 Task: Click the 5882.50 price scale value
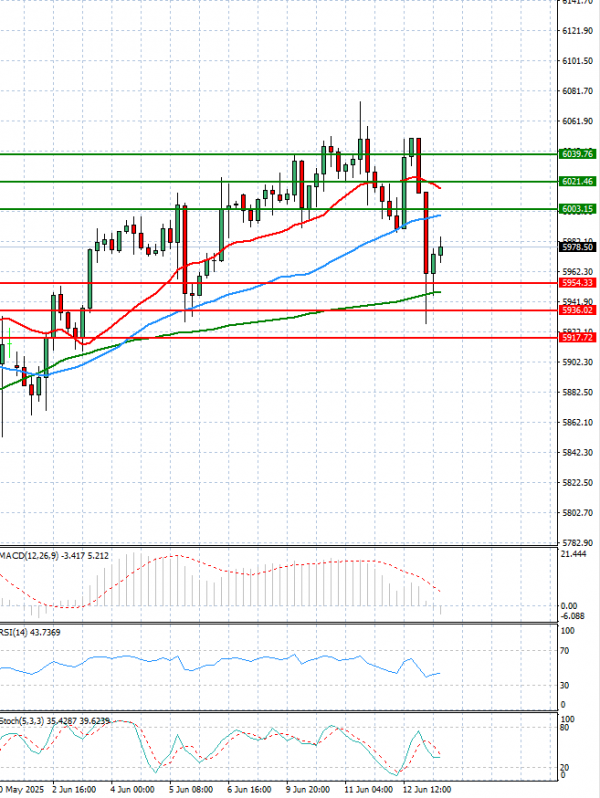coord(577,392)
